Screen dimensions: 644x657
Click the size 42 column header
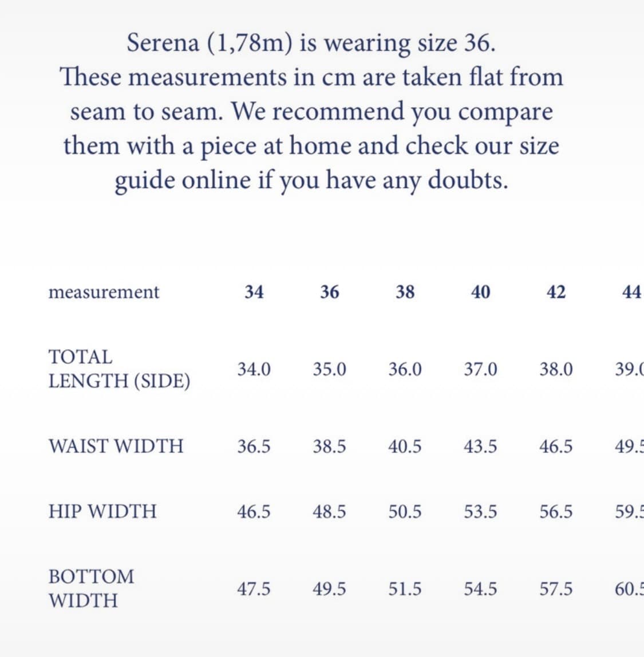click(x=556, y=292)
